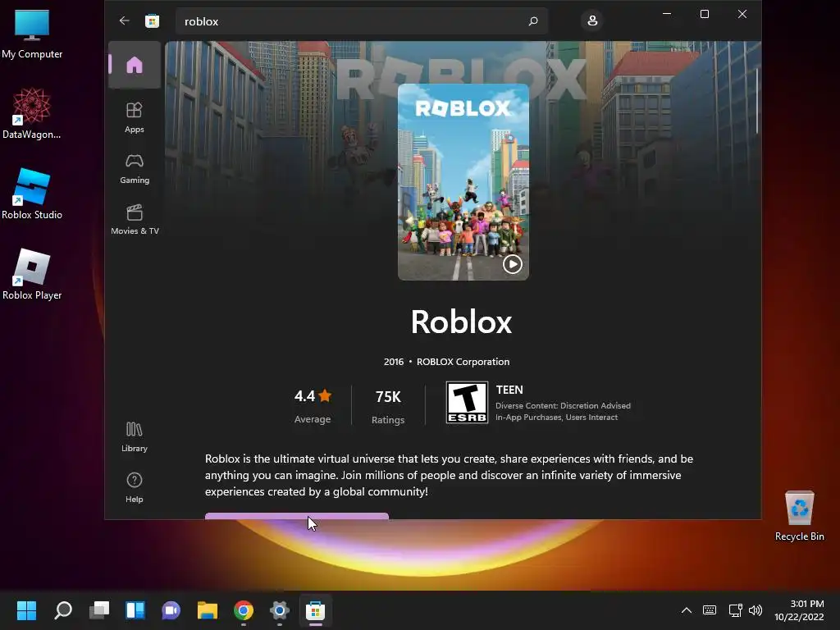Click the Roblox description paragraph
Image resolution: width=840 pixels, height=630 pixels.
point(449,475)
